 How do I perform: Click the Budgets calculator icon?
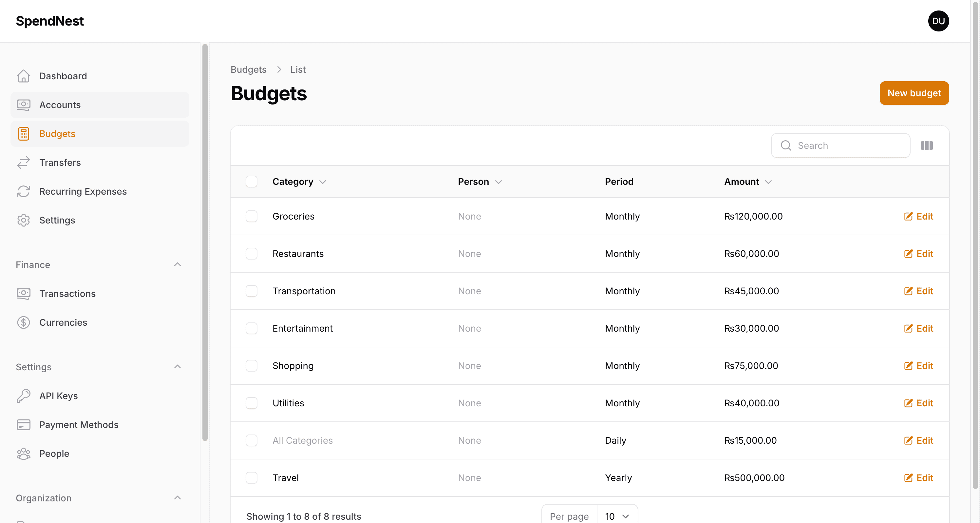[x=24, y=134]
